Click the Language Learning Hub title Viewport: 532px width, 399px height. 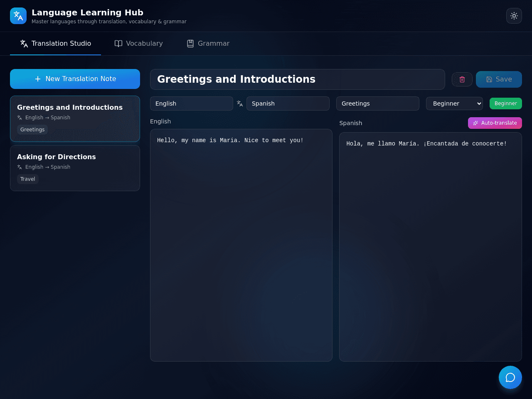(87, 12)
